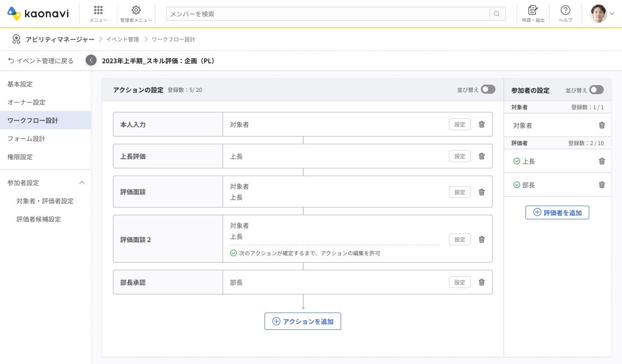The height and width of the screenshot is (364, 622).
Task: Open 設定 for the 上長評価 action
Action: click(459, 156)
